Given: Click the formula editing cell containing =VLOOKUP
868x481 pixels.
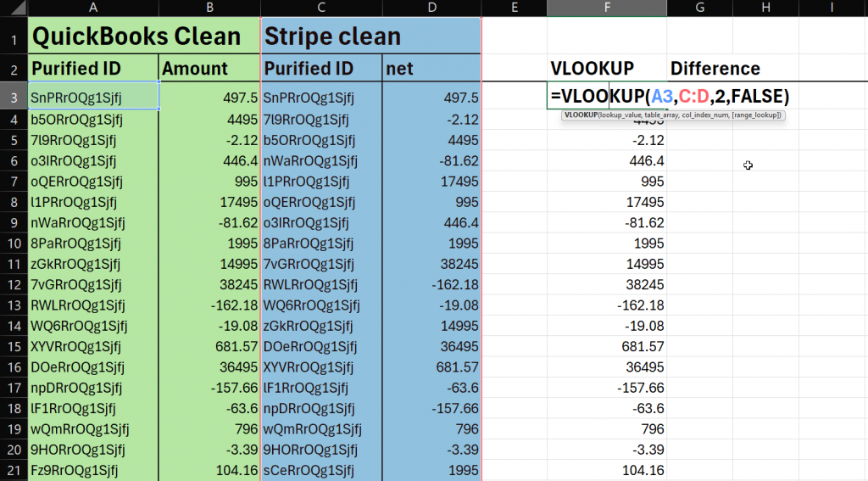Looking at the screenshot, I should click(606, 96).
